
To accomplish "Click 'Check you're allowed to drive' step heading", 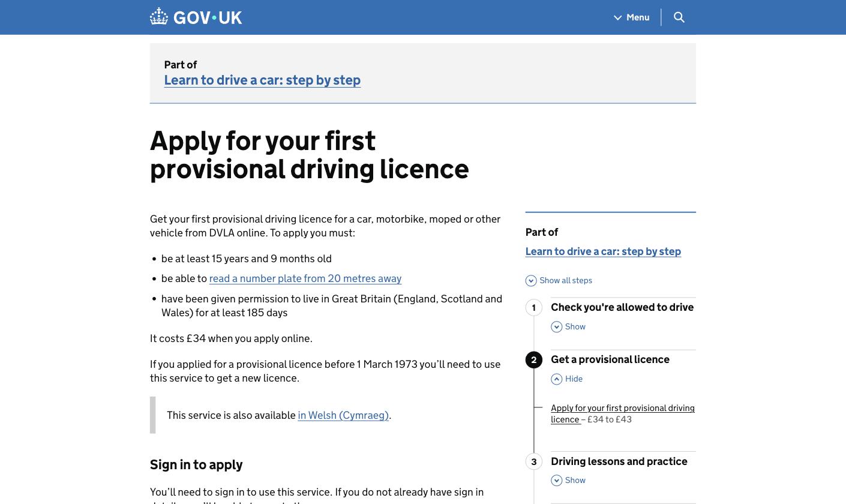I will (x=622, y=307).
